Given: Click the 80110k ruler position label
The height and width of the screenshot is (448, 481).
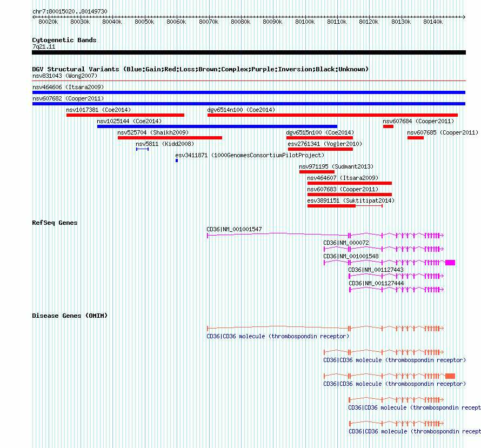Looking at the screenshot, I should tap(337, 22).
